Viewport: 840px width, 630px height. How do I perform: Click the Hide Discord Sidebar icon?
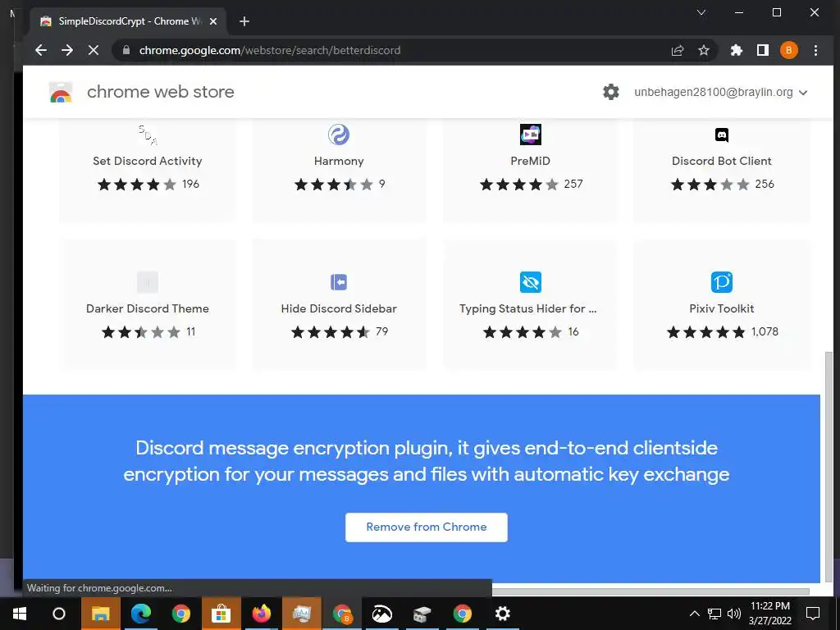[339, 282]
